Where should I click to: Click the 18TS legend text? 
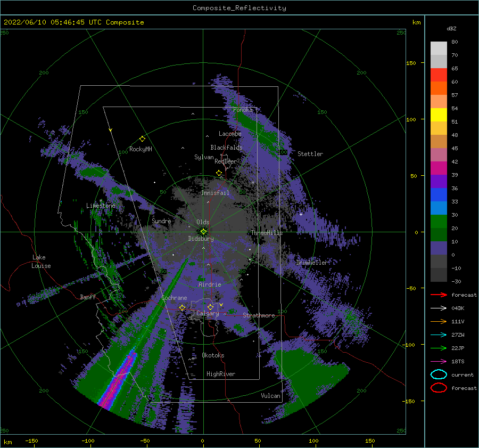(x=458, y=362)
